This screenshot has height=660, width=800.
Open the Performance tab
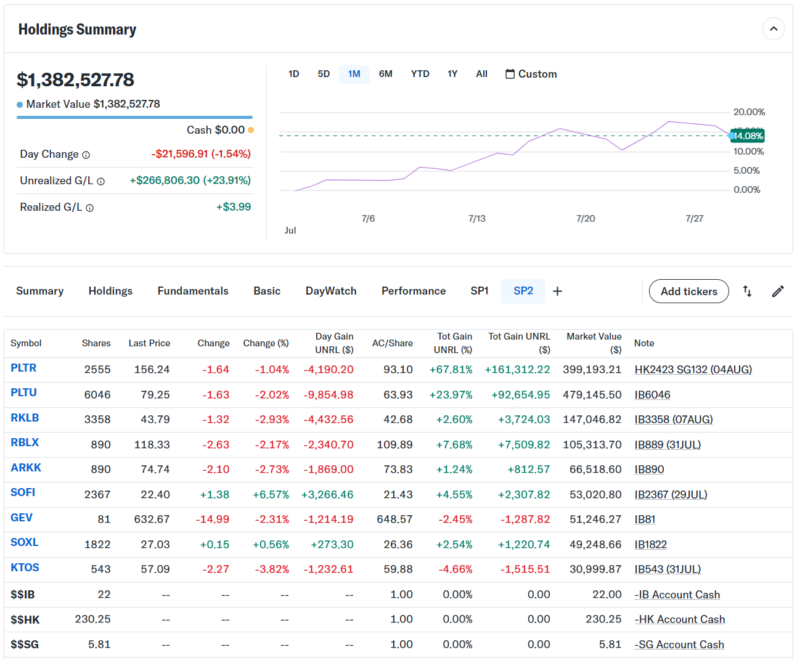coord(413,291)
